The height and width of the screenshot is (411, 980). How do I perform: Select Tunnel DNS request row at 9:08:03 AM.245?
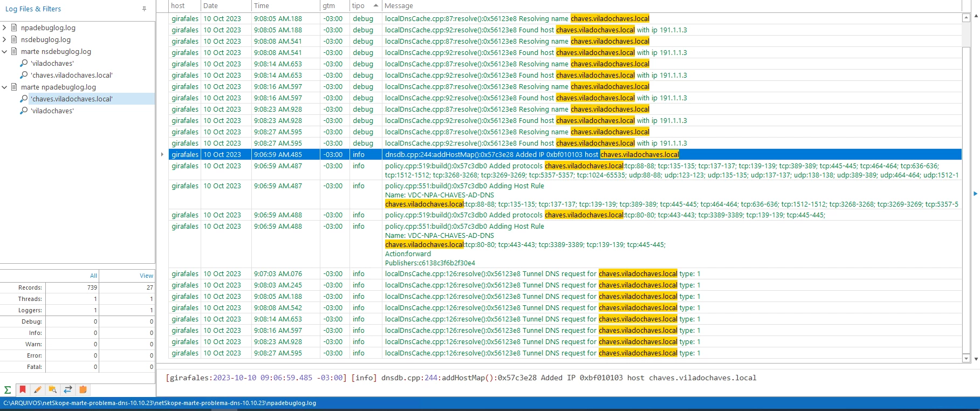coord(565,285)
